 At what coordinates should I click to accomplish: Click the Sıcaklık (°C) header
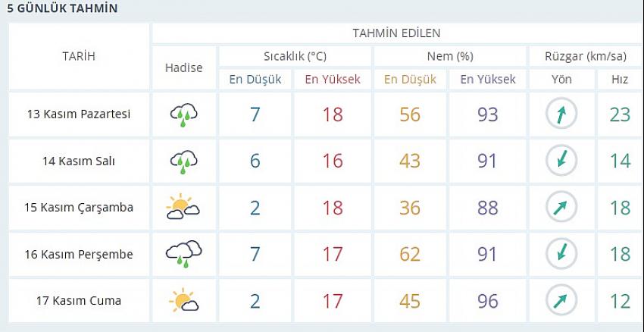(x=295, y=56)
